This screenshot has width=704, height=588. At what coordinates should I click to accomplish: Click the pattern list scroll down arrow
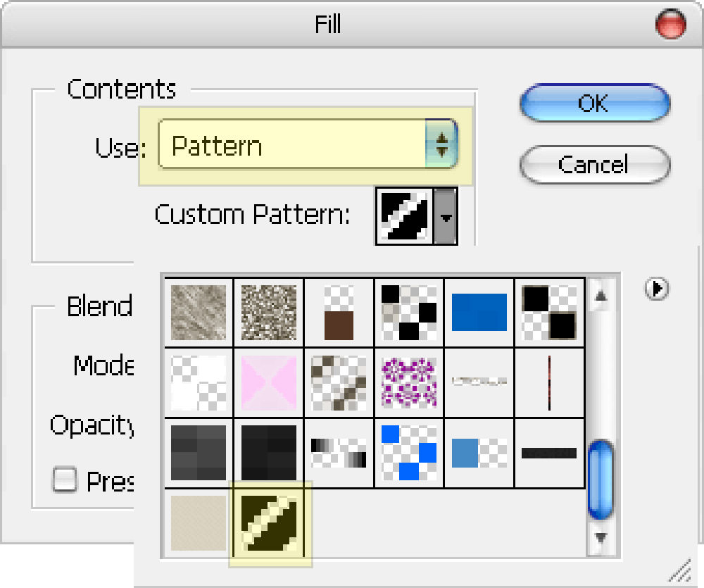(x=601, y=538)
